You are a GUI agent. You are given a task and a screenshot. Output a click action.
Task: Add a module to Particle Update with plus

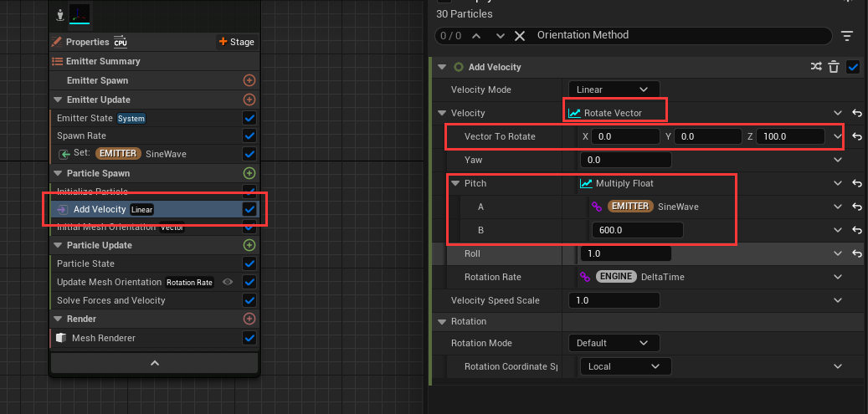[x=249, y=245]
